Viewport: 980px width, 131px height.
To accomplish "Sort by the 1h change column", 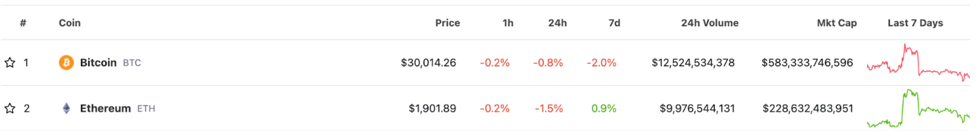I will (x=507, y=23).
